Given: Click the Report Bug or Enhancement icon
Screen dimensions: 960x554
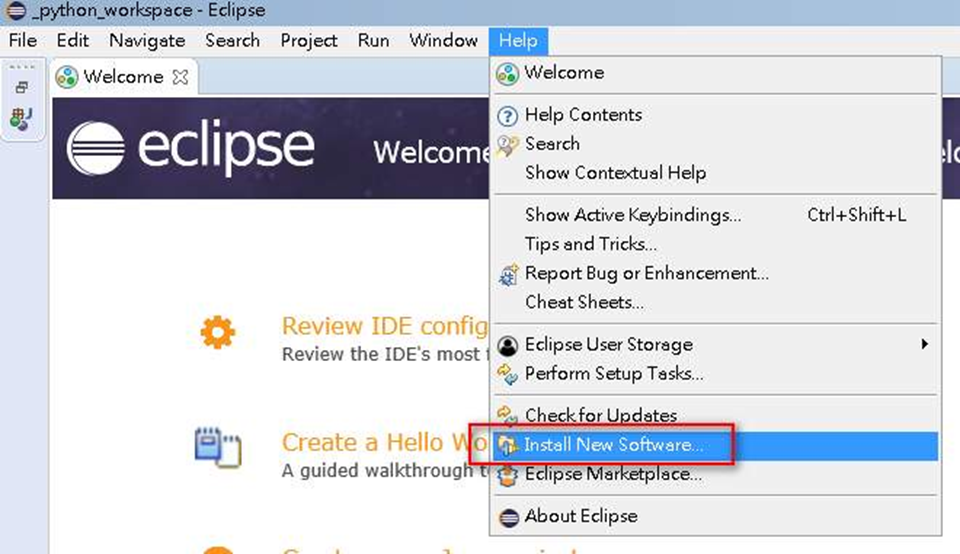Looking at the screenshot, I should pyautogui.click(x=508, y=275).
